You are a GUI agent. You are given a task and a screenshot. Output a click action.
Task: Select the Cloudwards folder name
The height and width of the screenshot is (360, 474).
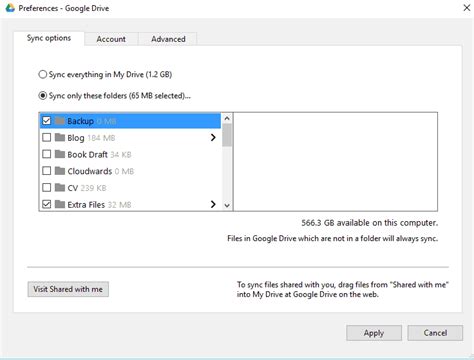tap(90, 171)
